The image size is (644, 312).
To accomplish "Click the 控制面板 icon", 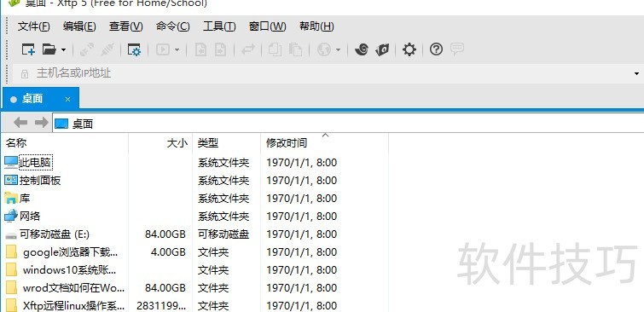I will coord(11,180).
